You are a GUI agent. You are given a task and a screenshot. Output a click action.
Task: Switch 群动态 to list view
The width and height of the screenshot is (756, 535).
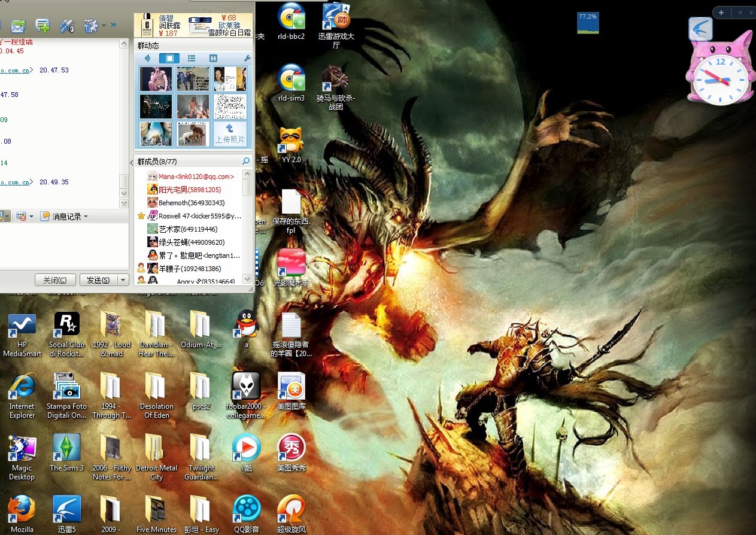tap(192, 58)
